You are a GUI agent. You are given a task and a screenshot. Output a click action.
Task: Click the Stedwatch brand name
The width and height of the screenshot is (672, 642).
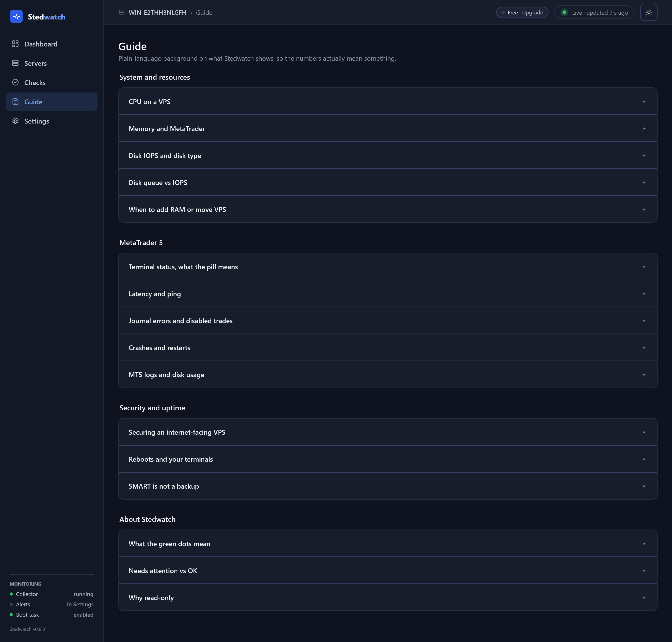tap(46, 17)
